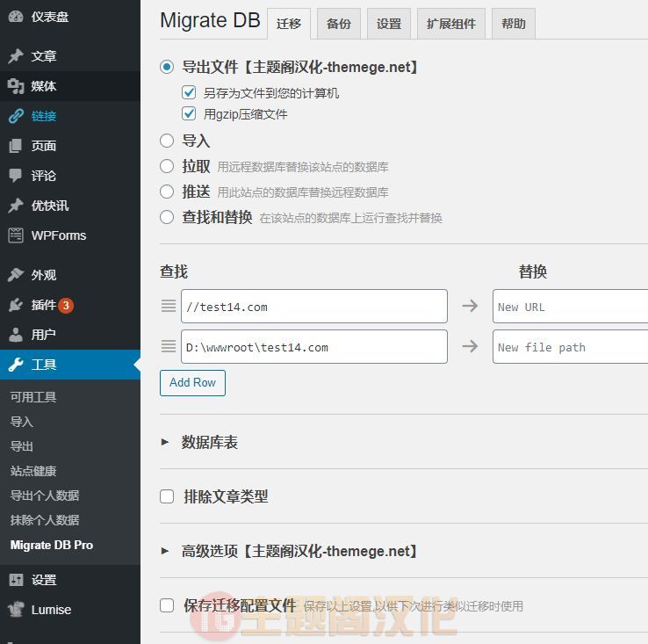Open the 导出 submenu link

[x=21, y=446]
